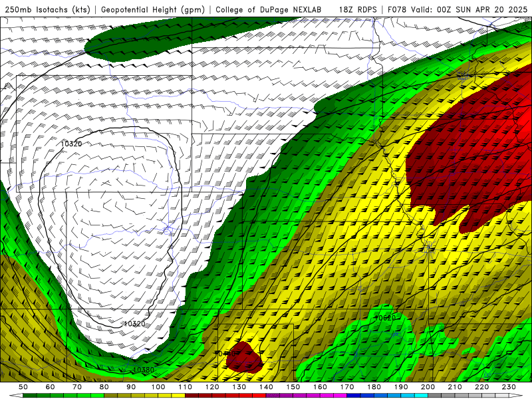Image resolution: width=532 pixels, height=399 pixels.
Task: Click the '210' value on the color scale
Action: pyautogui.click(x=455, y=387)
